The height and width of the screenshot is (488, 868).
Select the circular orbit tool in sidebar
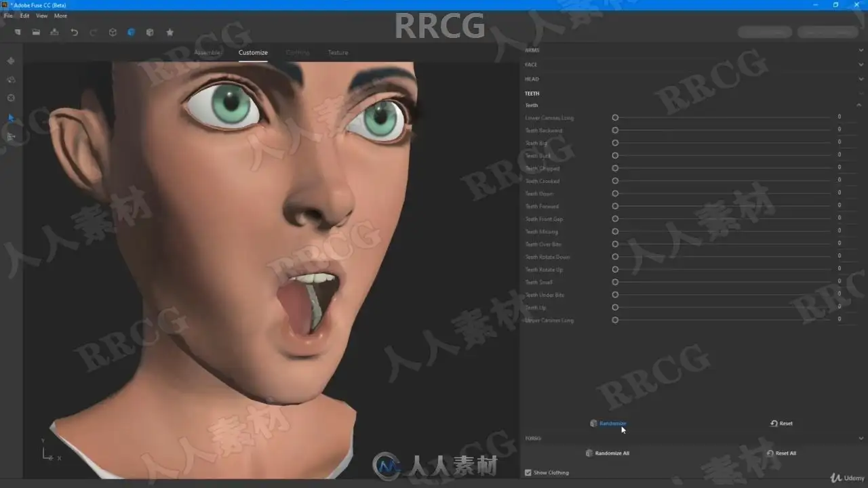[x=11, y=98]
